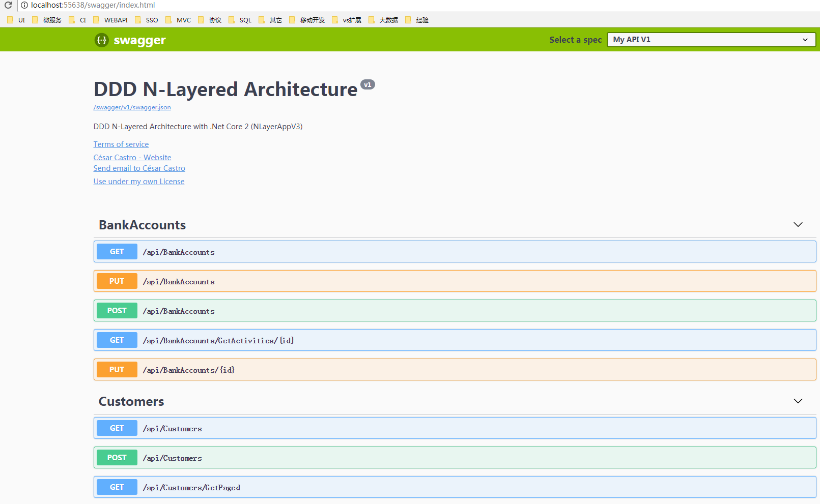Open the My API V1 spec dropdown
820x504 pixels.
[x=711, y=40]
